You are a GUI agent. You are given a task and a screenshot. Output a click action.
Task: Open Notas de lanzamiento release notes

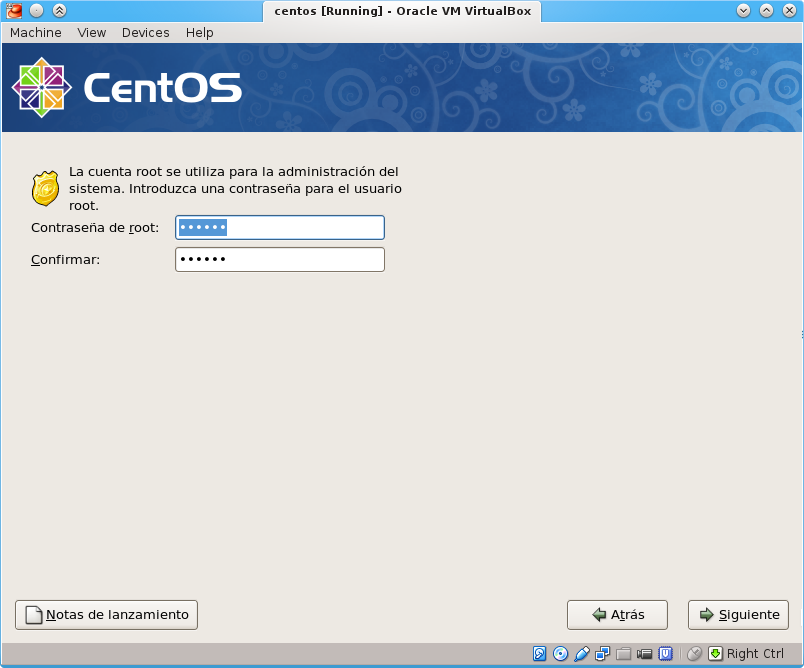[106, 615]
